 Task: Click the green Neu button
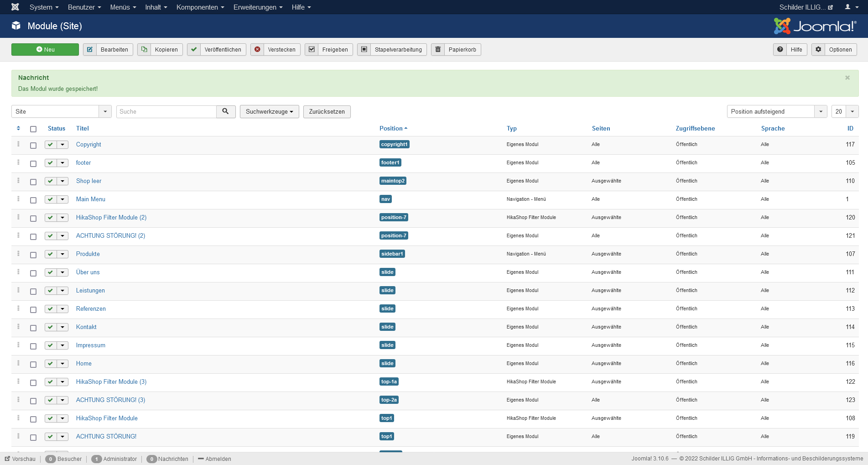point(45,49)
